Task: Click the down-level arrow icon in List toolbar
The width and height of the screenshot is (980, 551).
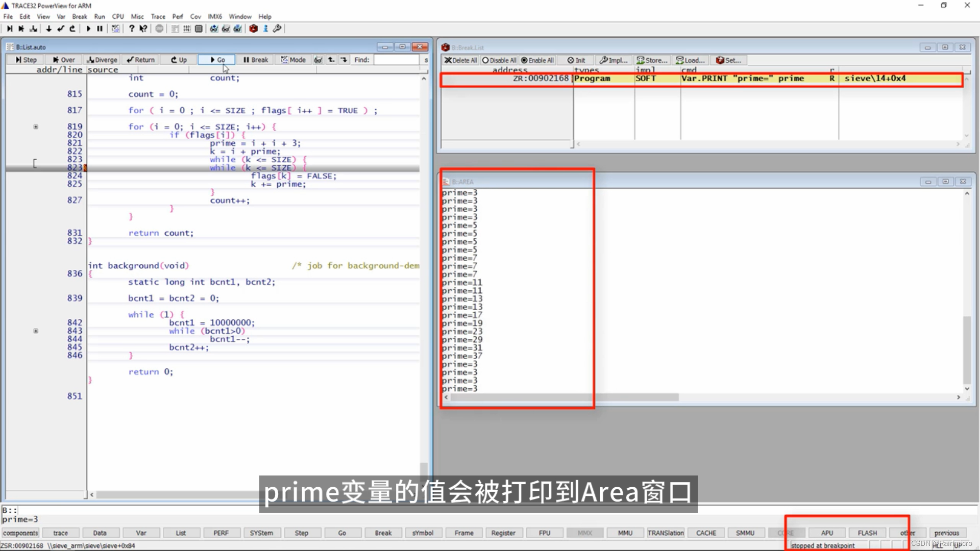Action: tap(344, 60)
